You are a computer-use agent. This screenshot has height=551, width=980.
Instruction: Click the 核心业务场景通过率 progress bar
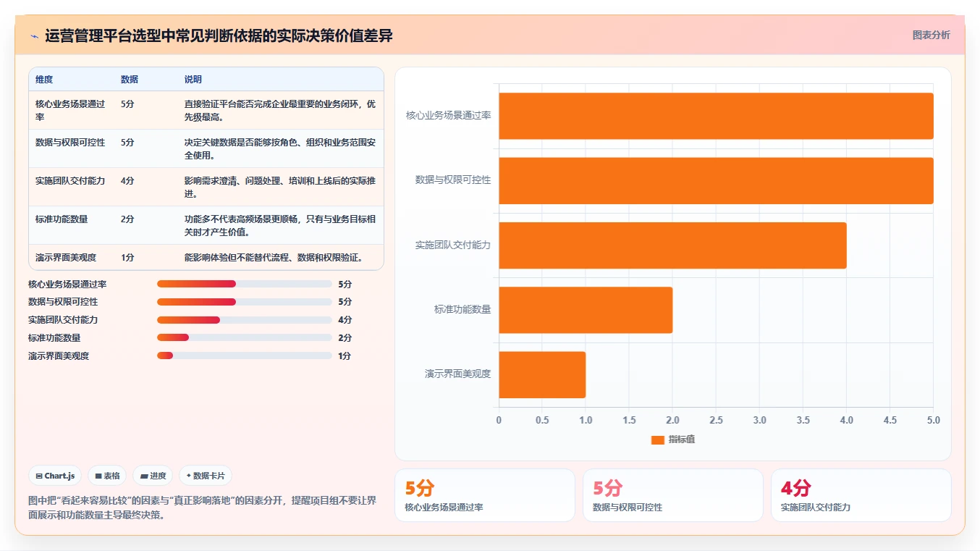(x=245, y=284)
